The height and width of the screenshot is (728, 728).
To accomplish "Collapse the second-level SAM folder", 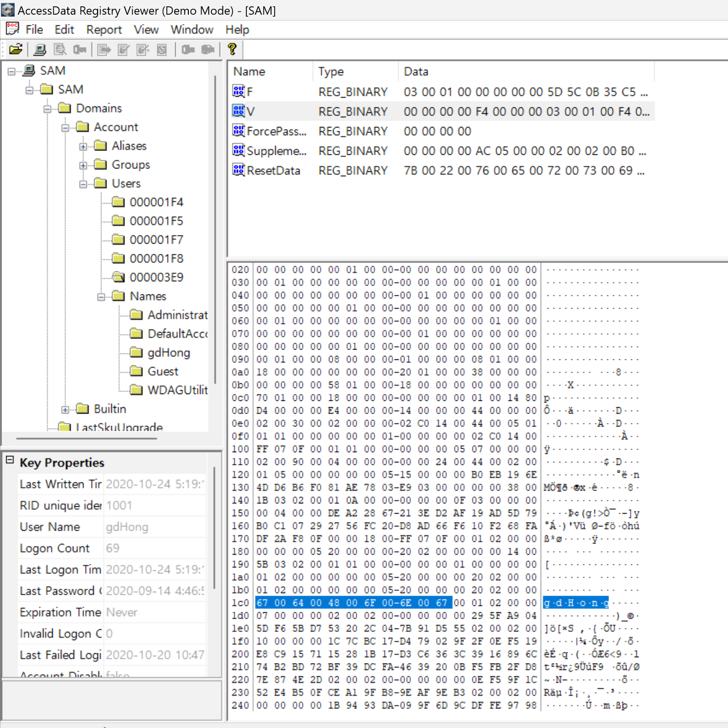I will pyautogui.click(x=29, y=90).
